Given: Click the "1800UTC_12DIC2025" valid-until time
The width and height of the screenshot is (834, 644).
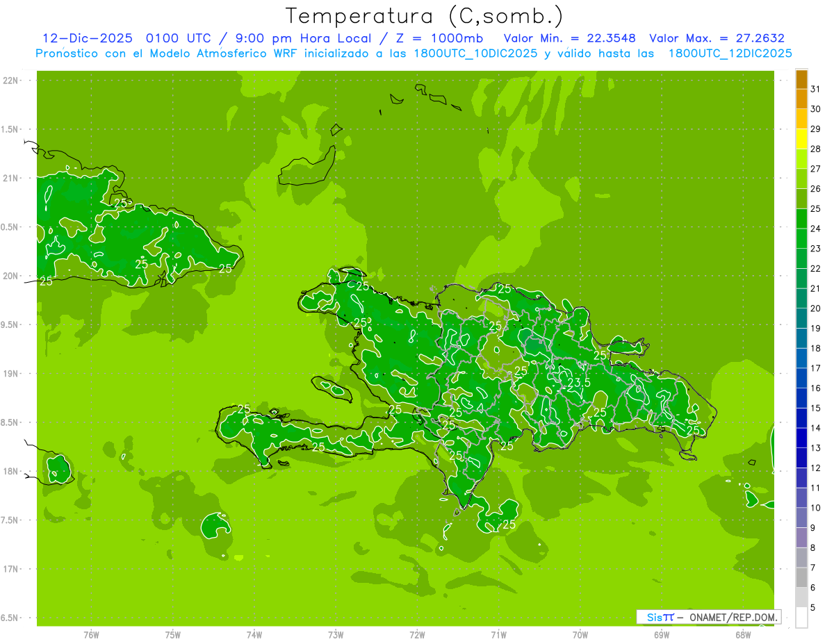Looking at the screenshot, I should point(730,53).
